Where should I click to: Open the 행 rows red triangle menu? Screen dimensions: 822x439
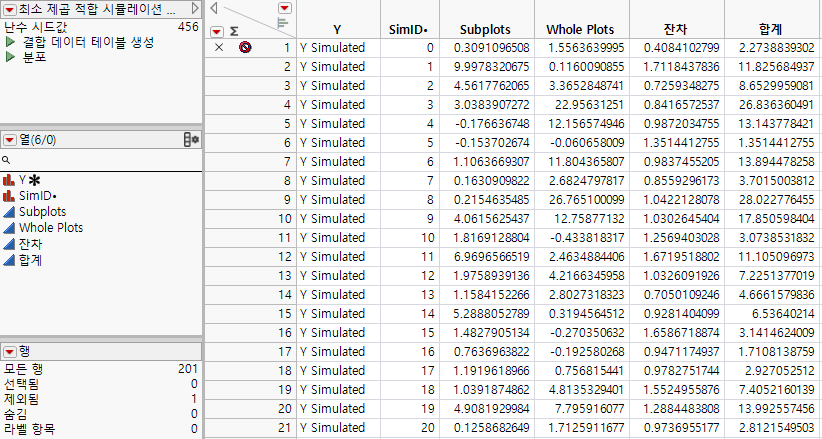[9, 352]
